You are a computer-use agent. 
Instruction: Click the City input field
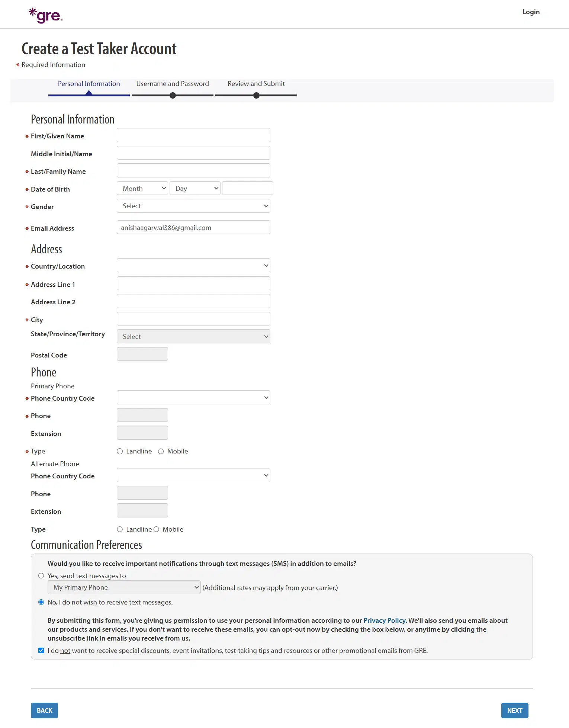[x=193, y=318]
